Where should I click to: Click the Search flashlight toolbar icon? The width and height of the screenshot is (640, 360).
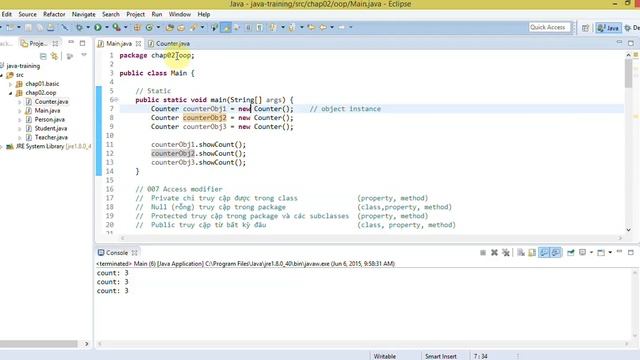point(193,27)
